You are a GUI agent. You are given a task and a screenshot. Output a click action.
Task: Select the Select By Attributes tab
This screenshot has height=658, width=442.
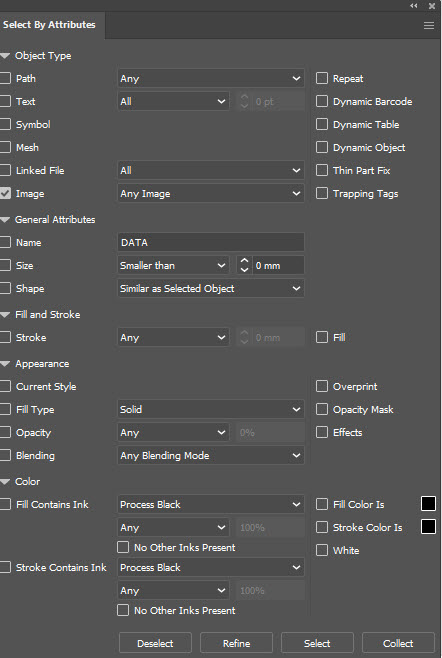(50, 25)
